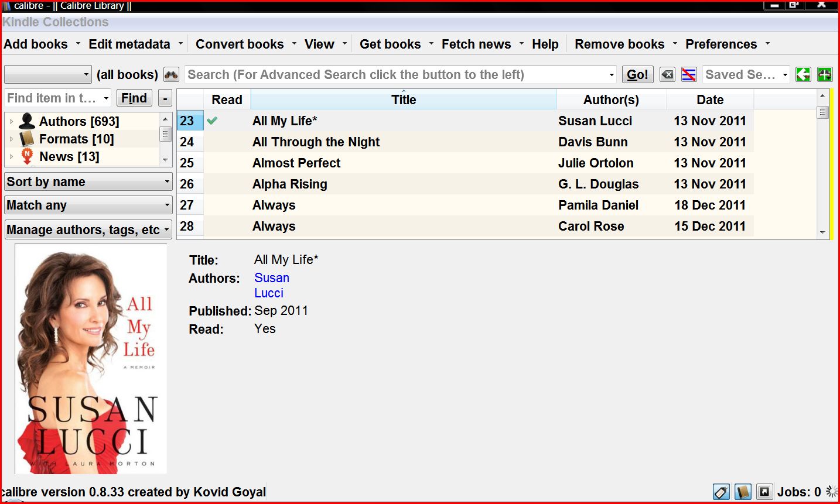Click the book details icon in status bar

click(764, 492)
